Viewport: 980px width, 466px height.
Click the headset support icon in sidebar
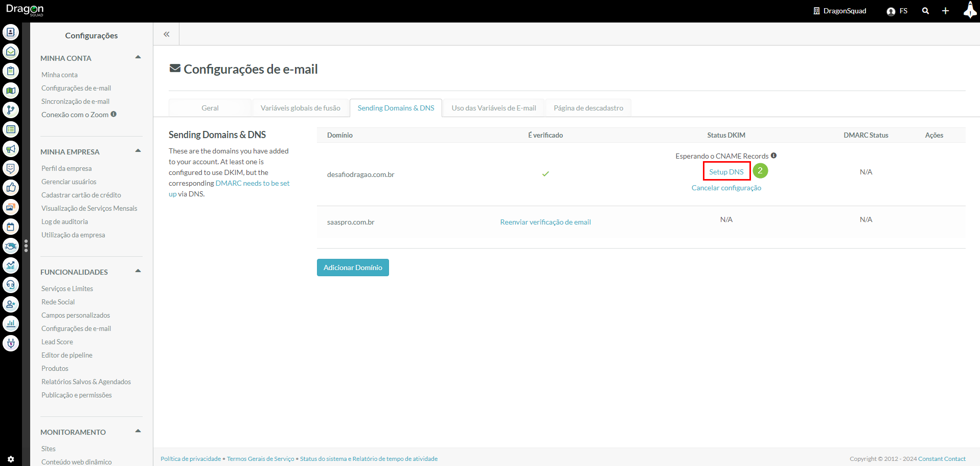coord(11,285)
